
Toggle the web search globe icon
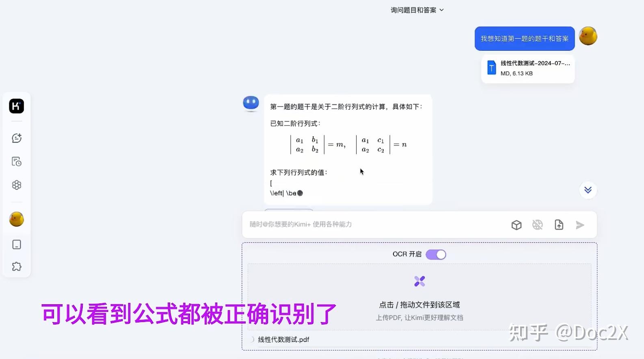pyautogui.click(x=538, y=225)
